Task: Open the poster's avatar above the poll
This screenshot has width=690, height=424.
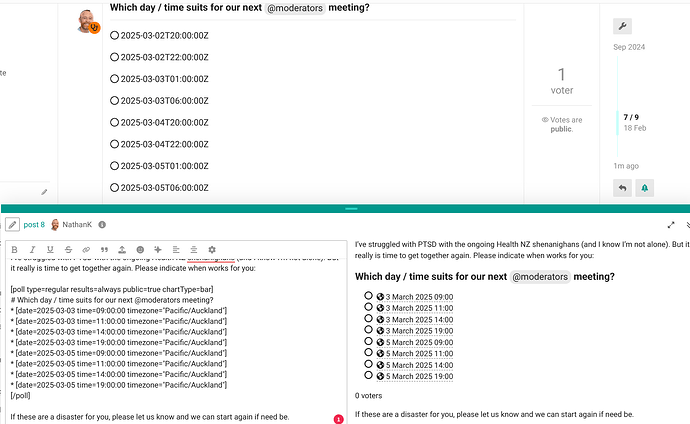Action: [x=88, y=21]
